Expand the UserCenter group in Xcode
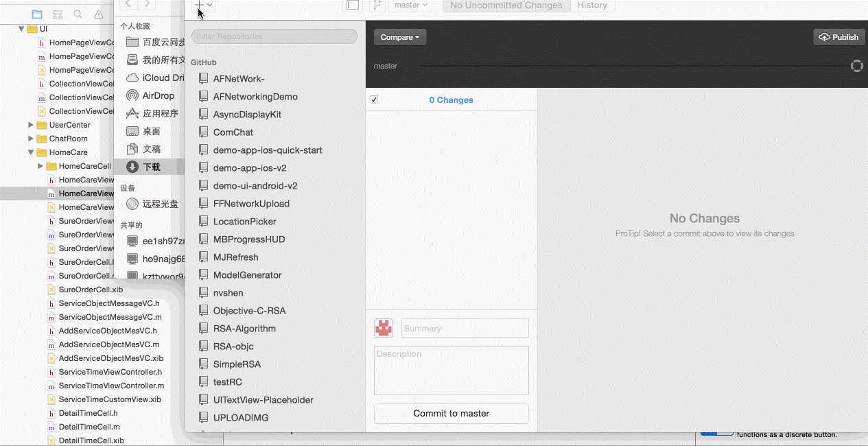Viewport: 868px width, 446px height. coord(31,125)
